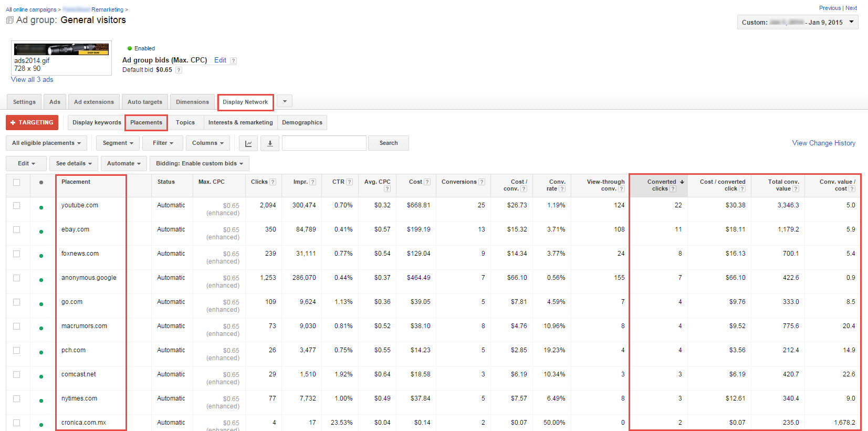The height and width of the screenshot is (431, 868).
Task: Check the pch.com row checkbox
Action: (17, 350)
